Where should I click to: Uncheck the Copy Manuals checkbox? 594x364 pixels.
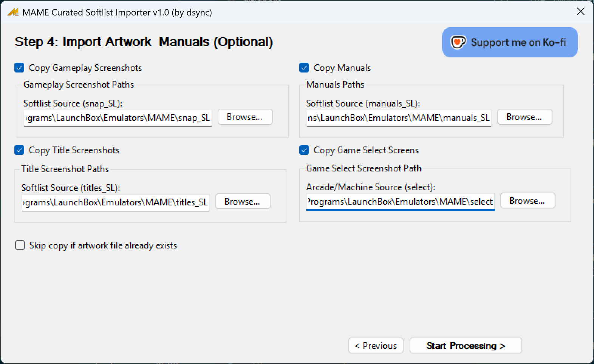click(304, 68)
